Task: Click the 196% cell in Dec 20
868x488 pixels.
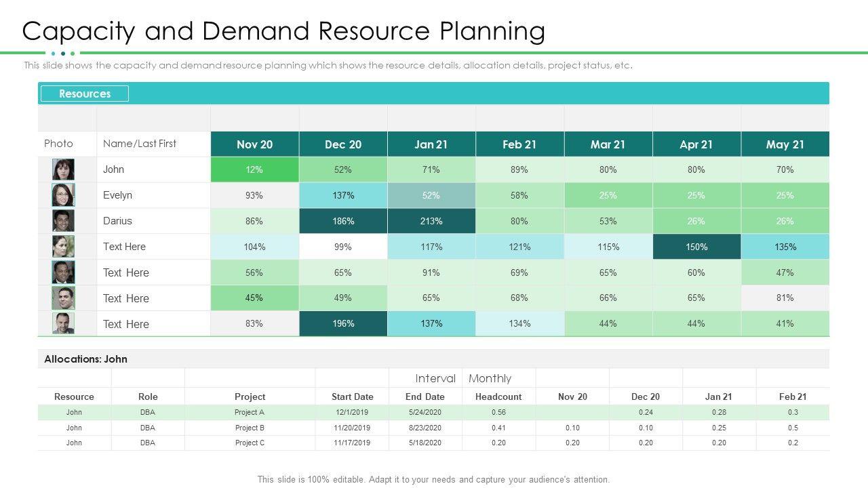Action: tap(343, 323)
